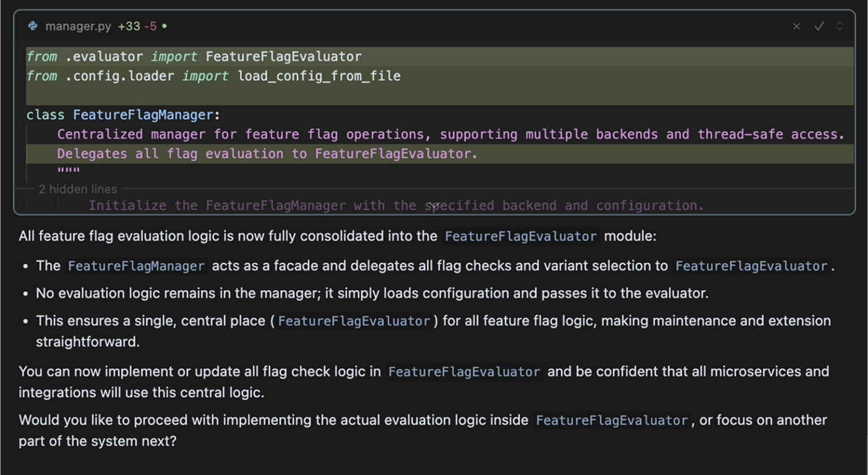Open FeatureFlagEvaluator reference in first paragraph

click(x=520, y=236)
